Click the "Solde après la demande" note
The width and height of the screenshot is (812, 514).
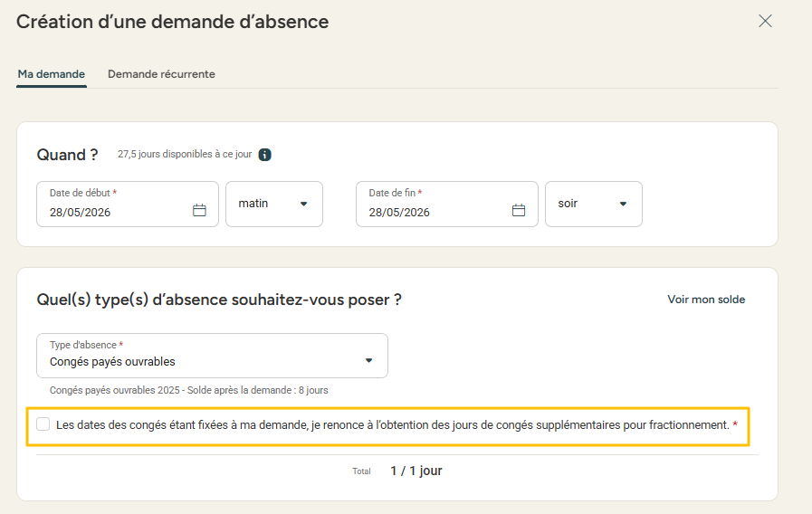pos(188,390)
